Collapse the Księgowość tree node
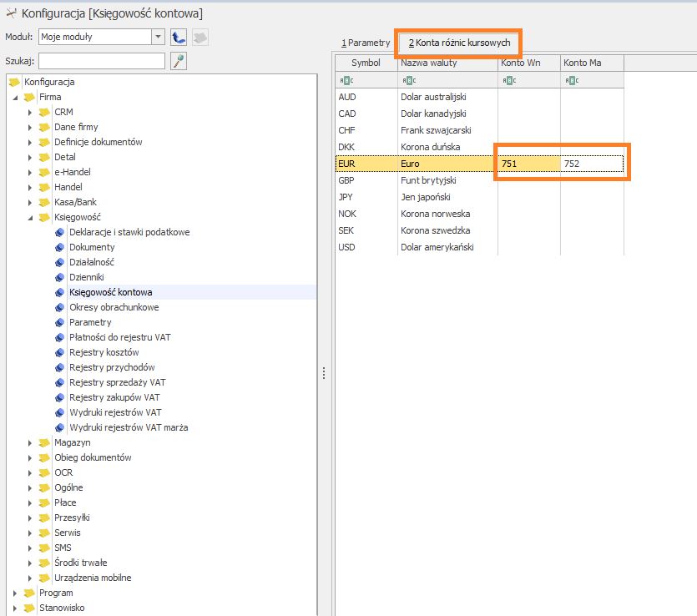The width and height of the screenshot is (697, 616). [x=30, y=217]
